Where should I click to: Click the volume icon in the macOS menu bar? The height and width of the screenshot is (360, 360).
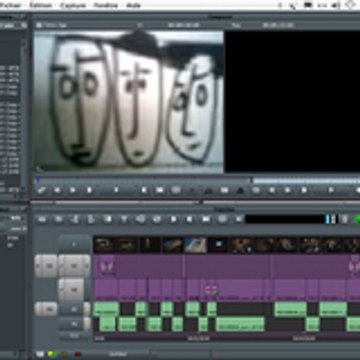point(337,5)
